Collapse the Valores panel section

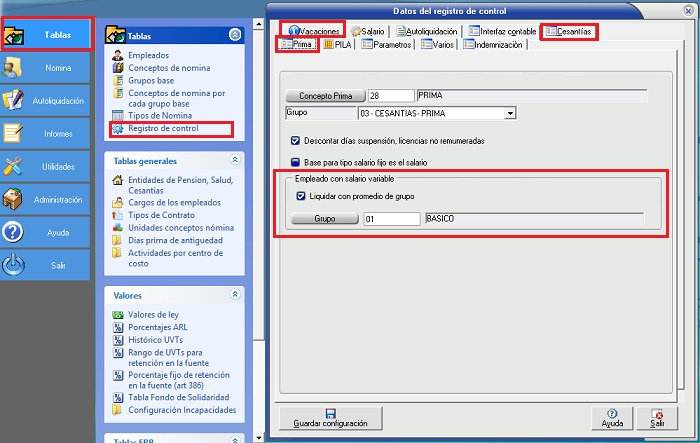click(235, 295)
